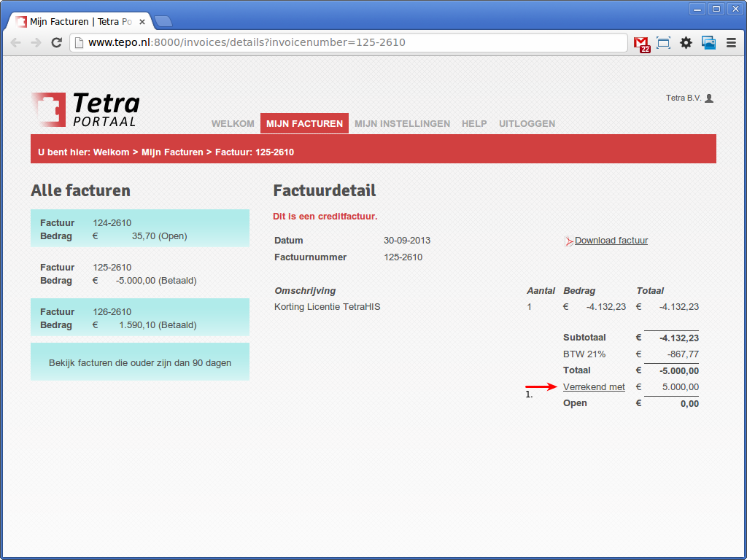Open Mijn Instellingen menu item
747x560 pixels.
[x=402, y=124]
